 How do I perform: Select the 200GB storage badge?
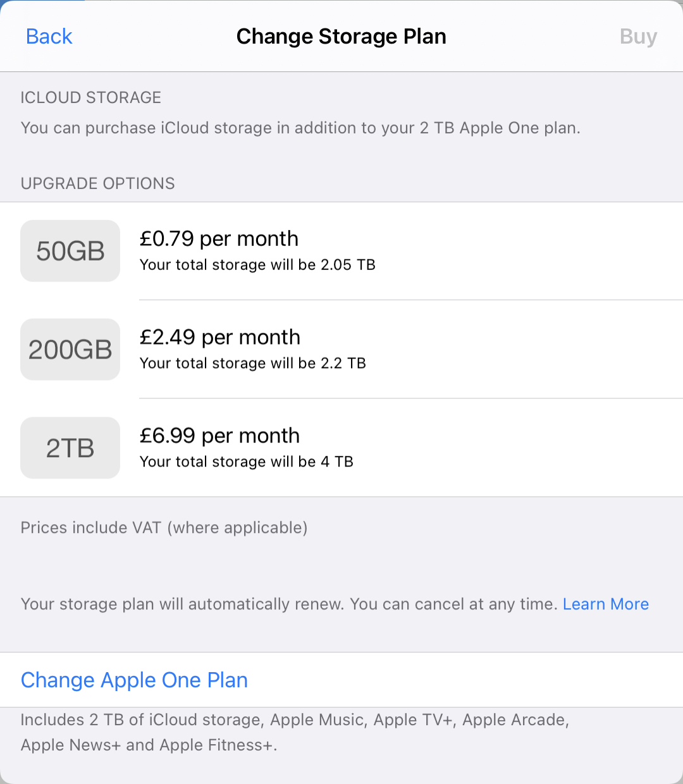70,350
